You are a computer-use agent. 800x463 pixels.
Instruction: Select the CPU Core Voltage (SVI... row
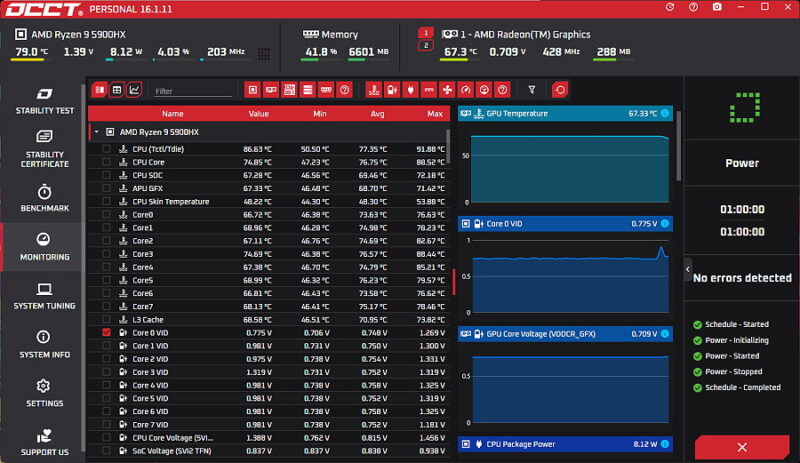coord(269,438)
